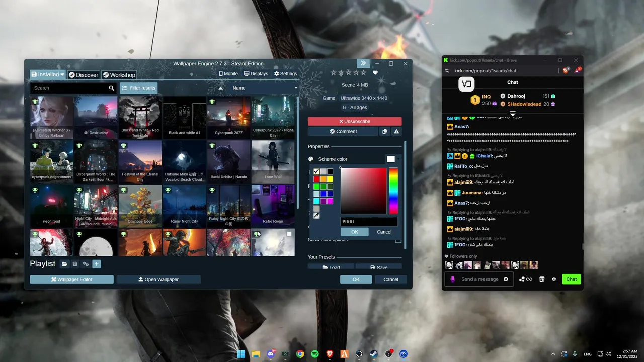Open the Mobile menu
This screenshot has height=362, width=644.
click(228, 74)
